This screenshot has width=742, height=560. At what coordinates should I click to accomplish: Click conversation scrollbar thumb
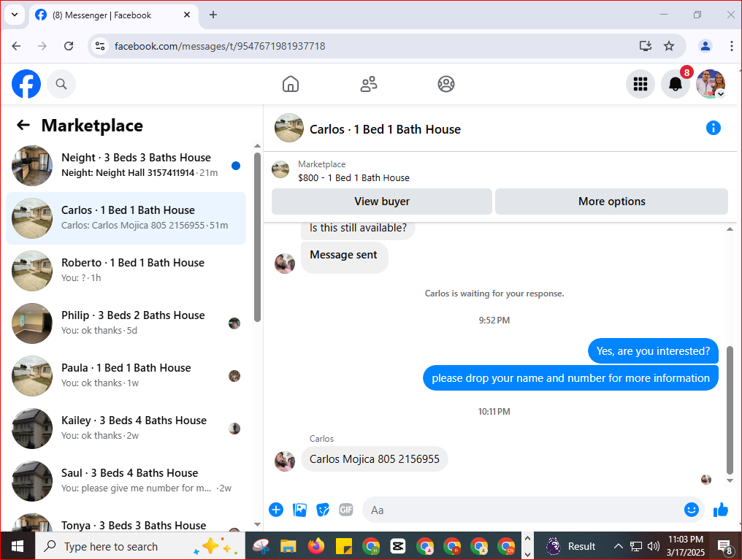click(730, 409)
